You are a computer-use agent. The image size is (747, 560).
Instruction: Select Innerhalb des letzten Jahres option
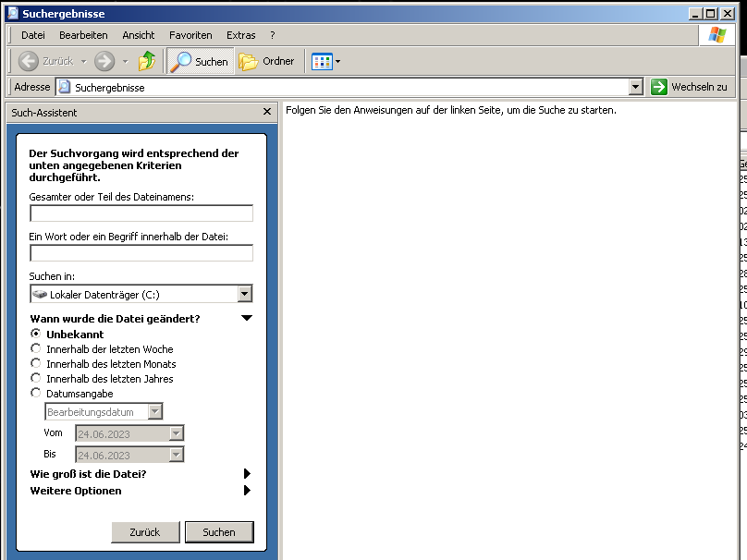pos(36,378)
